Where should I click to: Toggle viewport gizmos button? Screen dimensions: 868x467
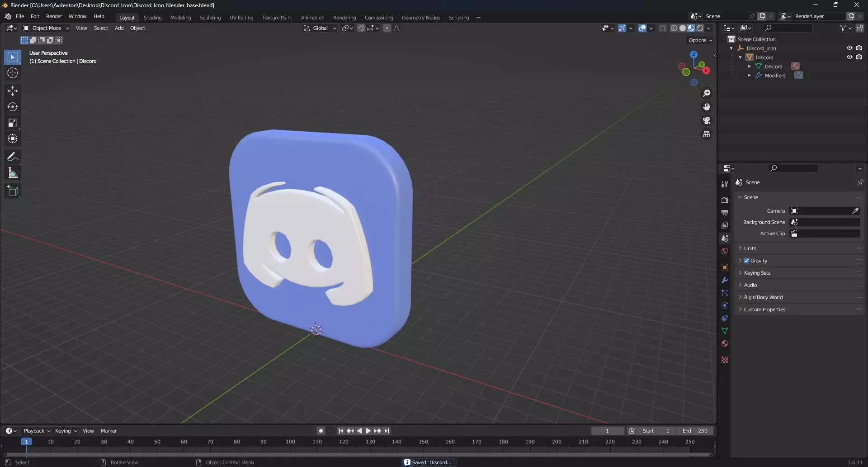pos(622,28)
